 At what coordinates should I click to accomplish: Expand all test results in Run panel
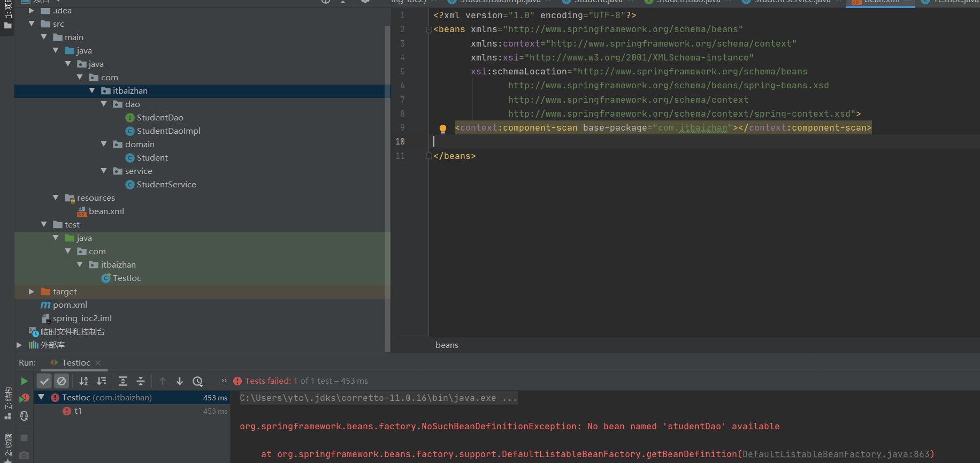(x=123, y=381)
